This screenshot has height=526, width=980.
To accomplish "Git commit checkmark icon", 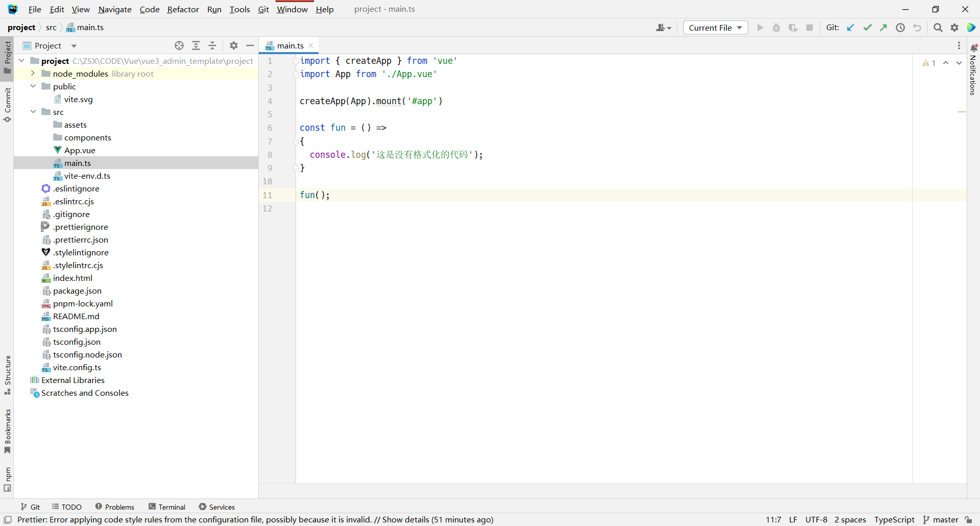I will pos(867,28).
